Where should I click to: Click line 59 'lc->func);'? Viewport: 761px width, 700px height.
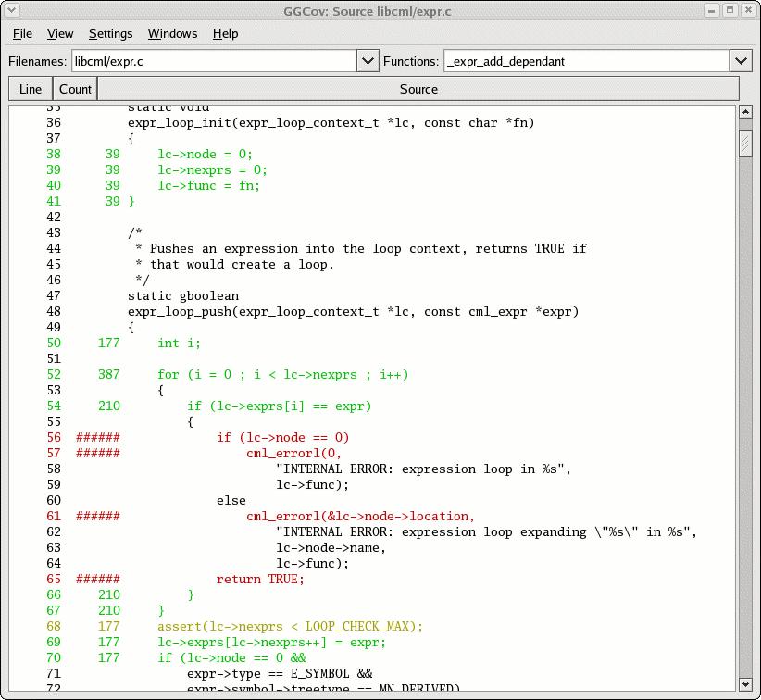313,485
